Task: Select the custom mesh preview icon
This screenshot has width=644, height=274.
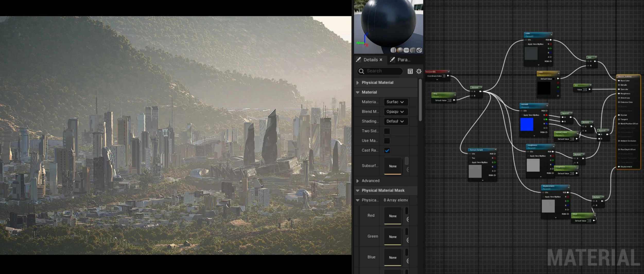Action: pyautogui.click(x=419, y=50)
